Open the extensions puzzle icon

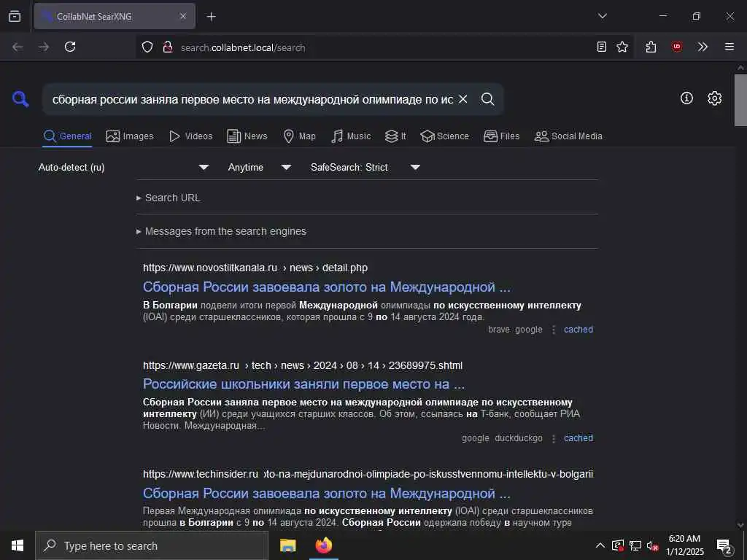click(x=651, y=47)
